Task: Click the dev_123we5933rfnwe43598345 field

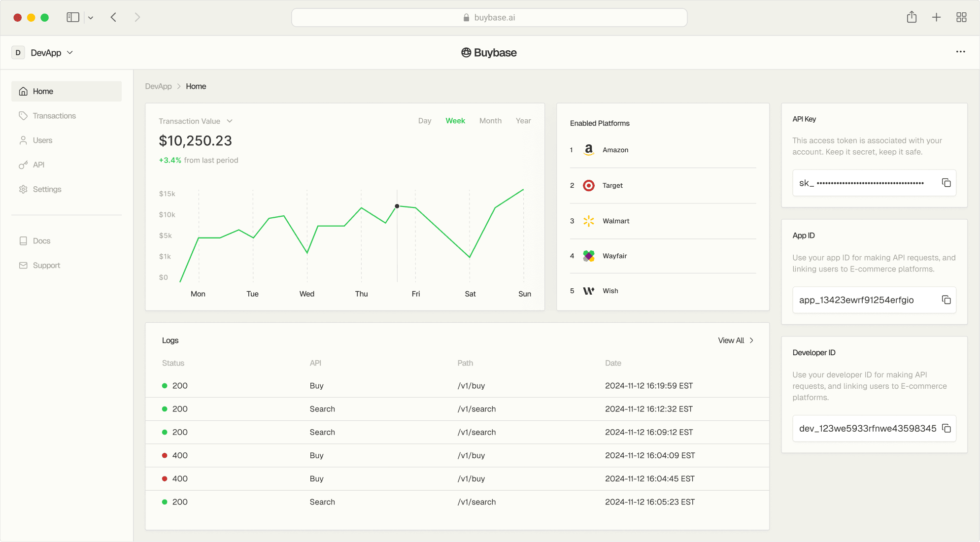Action: pyautogui.click(x=874, y=428)
